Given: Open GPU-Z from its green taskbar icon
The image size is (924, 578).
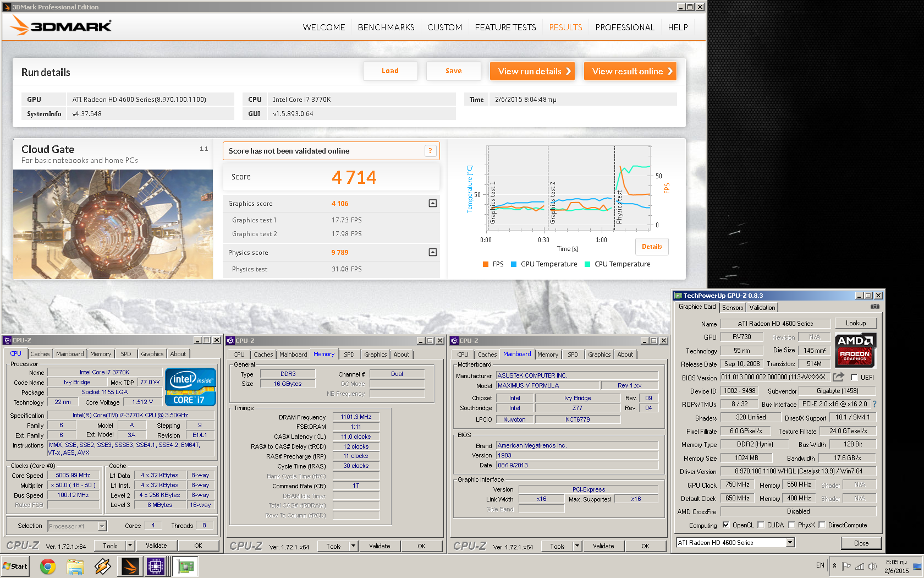Looking at the screenshot, I should click(186, 566).
